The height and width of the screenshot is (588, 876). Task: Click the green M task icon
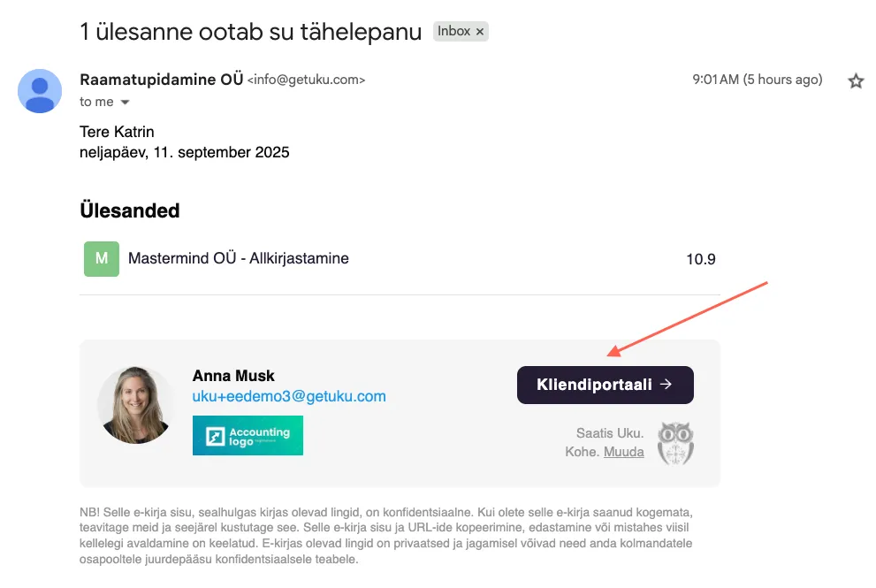point(102,259)
